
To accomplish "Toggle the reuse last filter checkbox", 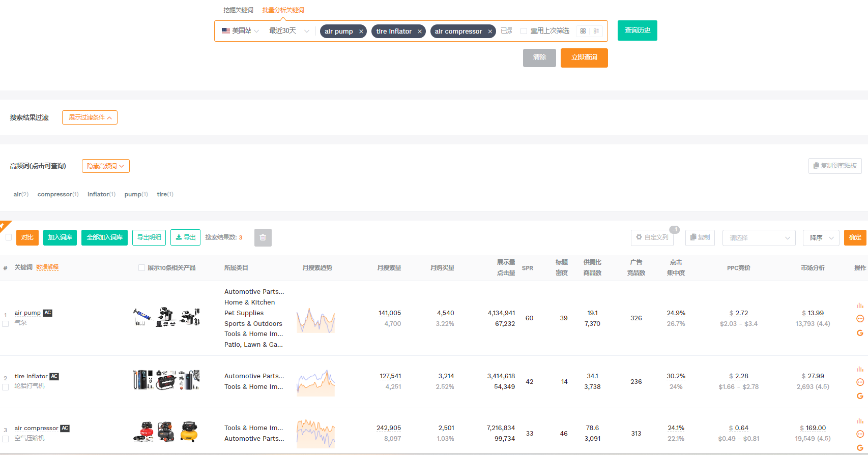I will [x=524, y=31].
